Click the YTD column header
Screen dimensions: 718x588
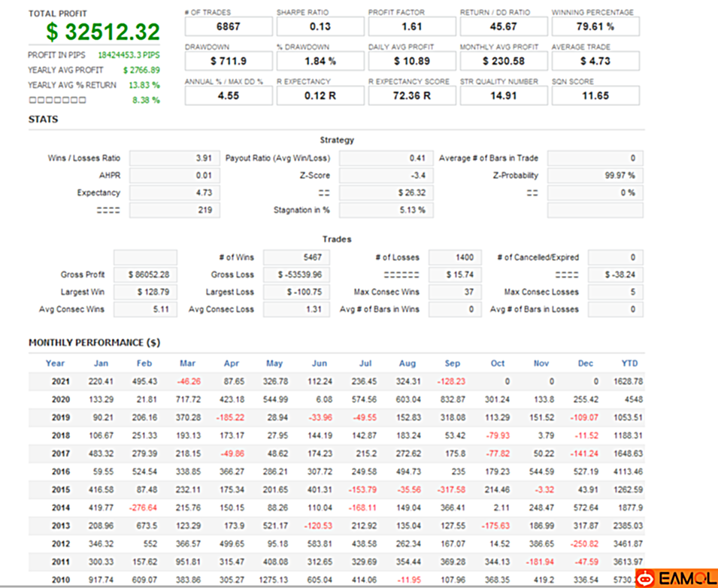point(629,363)
